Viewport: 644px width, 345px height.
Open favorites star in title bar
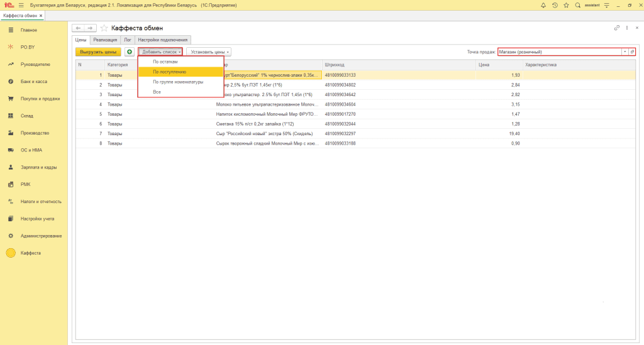[x=567, y=5]
